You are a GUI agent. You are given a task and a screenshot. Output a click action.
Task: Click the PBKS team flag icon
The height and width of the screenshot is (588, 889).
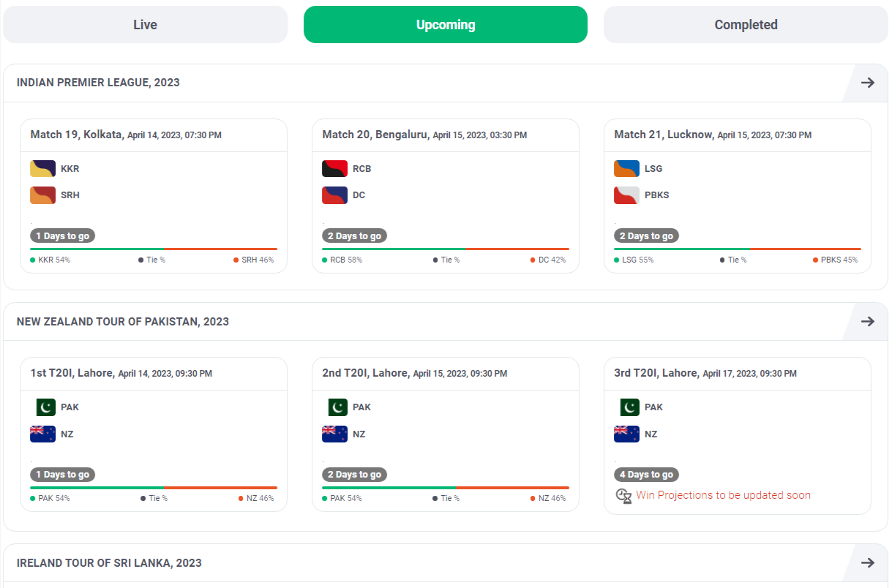click(x=626, y=195)
